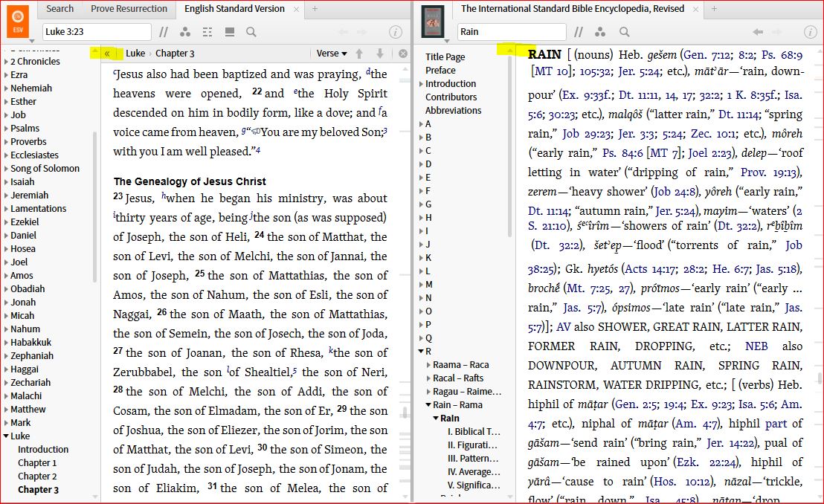This screenshot has width=824, height=504.
Task: Click Luke in the breadcrumb bar
Action: 135,54
